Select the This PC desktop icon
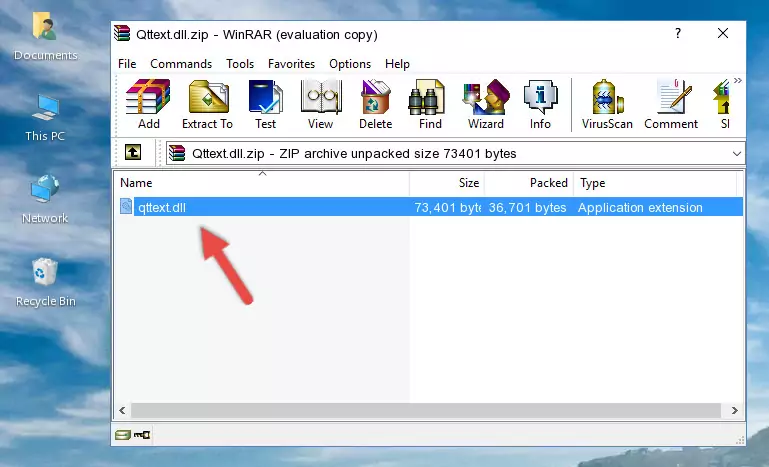769x467 pixels. pos(45,118)
